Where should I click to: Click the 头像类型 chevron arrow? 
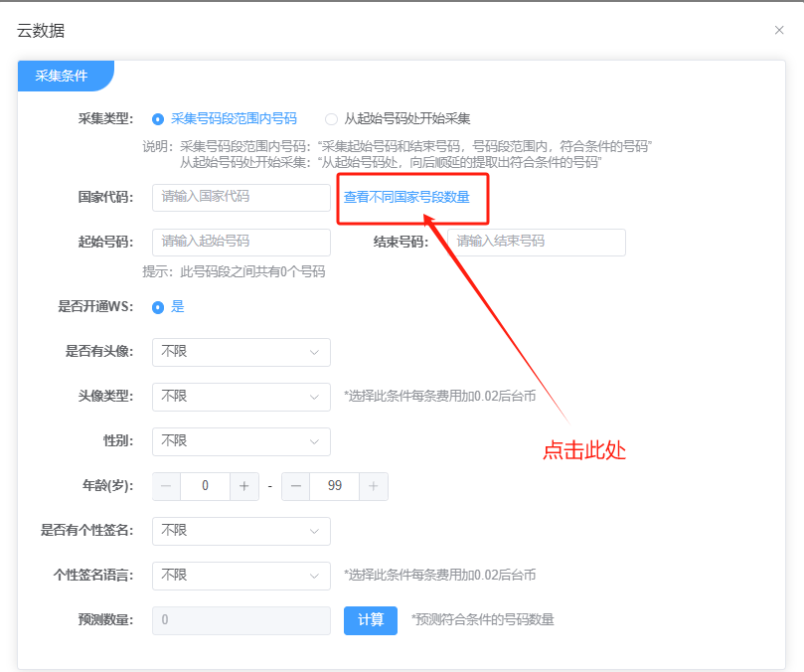(x=314, y=397)
